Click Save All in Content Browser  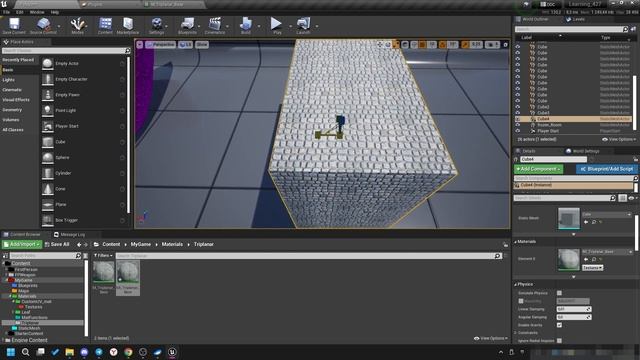(x=57, y=244)
